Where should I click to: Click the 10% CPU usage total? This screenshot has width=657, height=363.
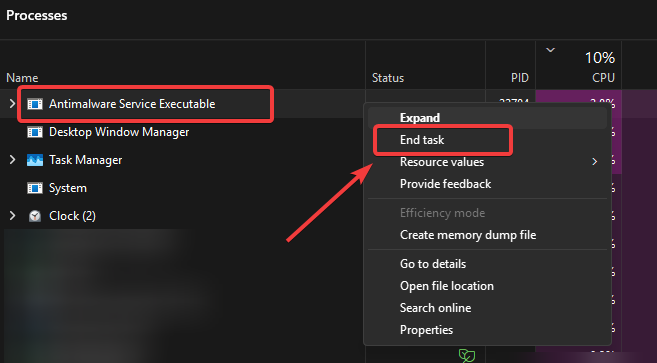600,58
